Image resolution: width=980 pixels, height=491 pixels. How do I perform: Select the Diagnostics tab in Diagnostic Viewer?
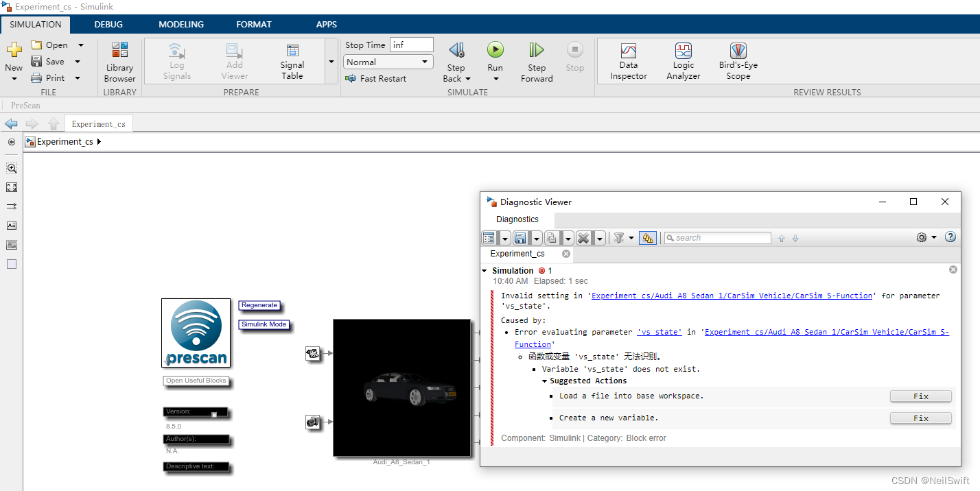[x=517, y=219]
